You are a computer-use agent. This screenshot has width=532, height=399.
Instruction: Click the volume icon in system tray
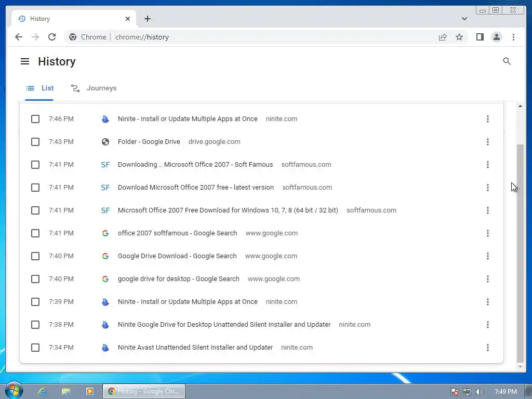coord(479,392)
